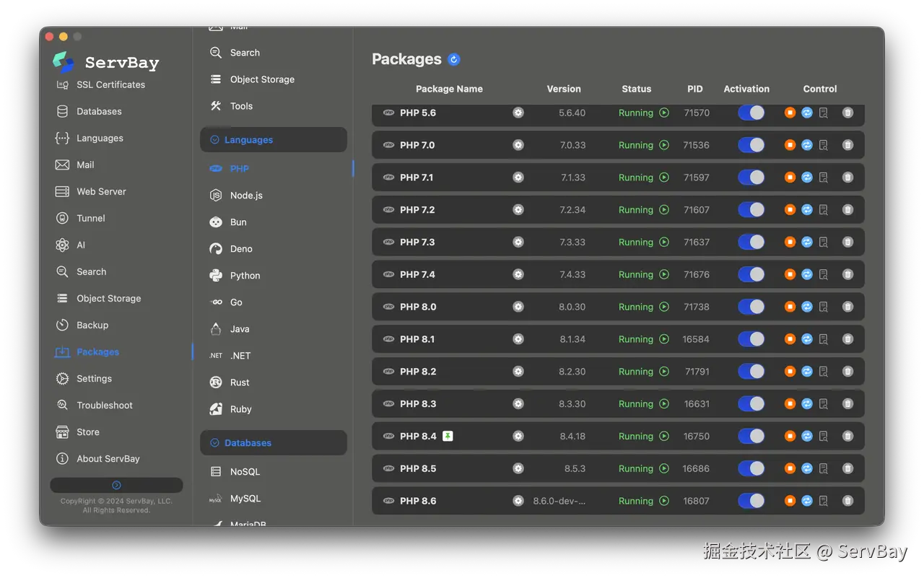Toggle activation for PHP 7.0
924x578 pixels.
tap(751, 145)
